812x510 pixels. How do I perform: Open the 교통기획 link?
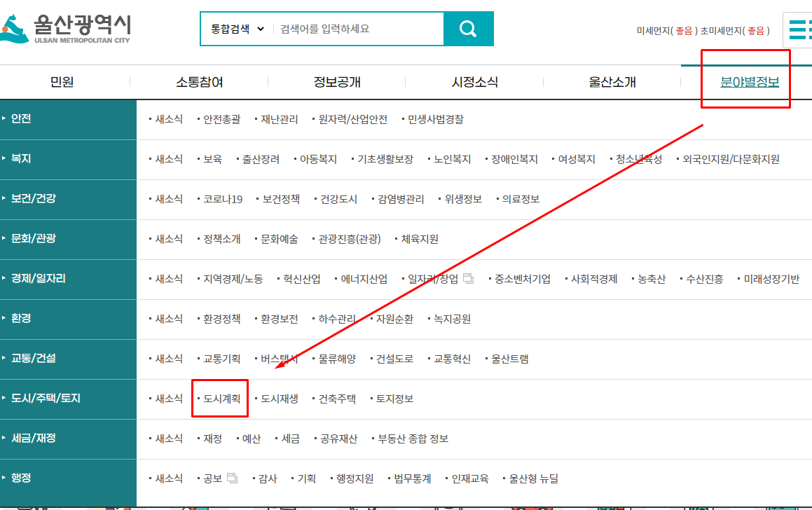(x=221, y=359)
